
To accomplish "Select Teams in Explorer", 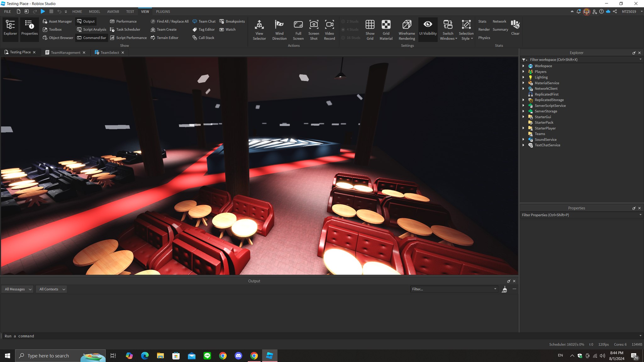I will [540, 134].
